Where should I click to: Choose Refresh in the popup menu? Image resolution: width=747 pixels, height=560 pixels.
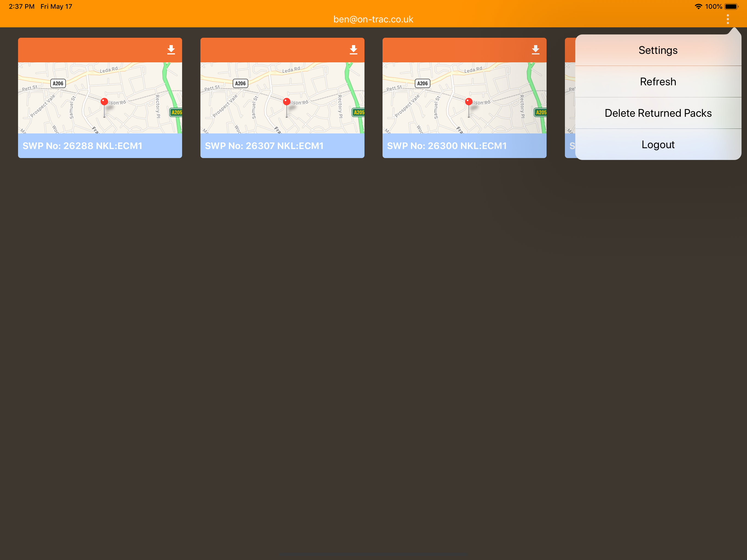(x=658, y=81)
